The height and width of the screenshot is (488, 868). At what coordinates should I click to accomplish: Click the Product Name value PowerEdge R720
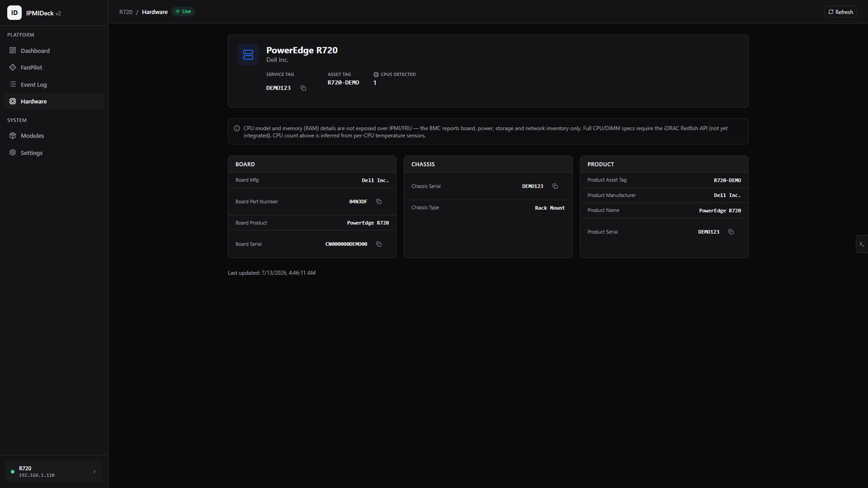coord(720,211)
